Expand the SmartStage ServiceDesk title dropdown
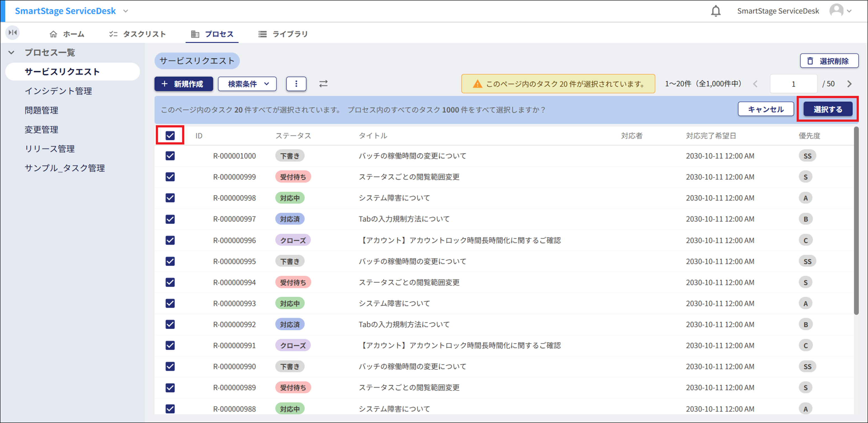The image size is (868, 423). 126,11
